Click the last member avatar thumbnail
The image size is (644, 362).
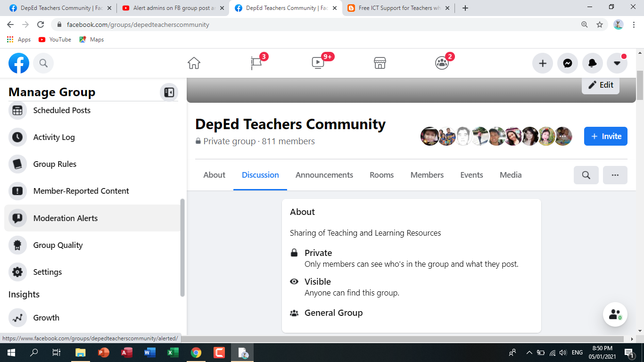coord(563,136)
